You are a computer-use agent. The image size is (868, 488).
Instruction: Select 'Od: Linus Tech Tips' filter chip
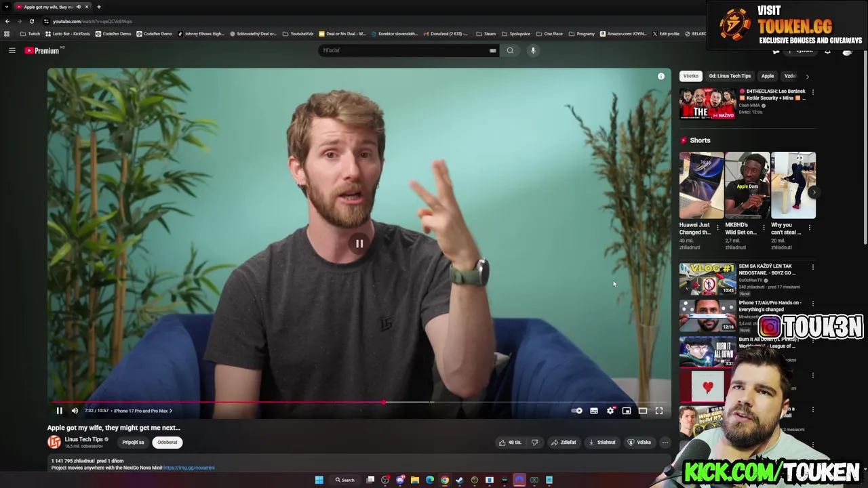730,76
